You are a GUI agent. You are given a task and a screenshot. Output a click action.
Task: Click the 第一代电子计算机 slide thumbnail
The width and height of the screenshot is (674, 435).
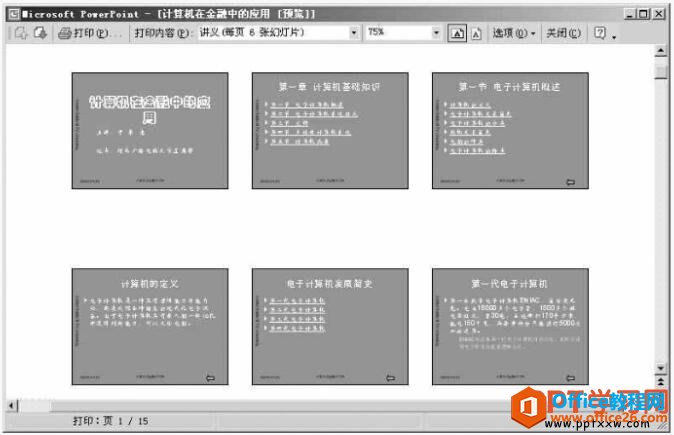[x=510, y=327]
